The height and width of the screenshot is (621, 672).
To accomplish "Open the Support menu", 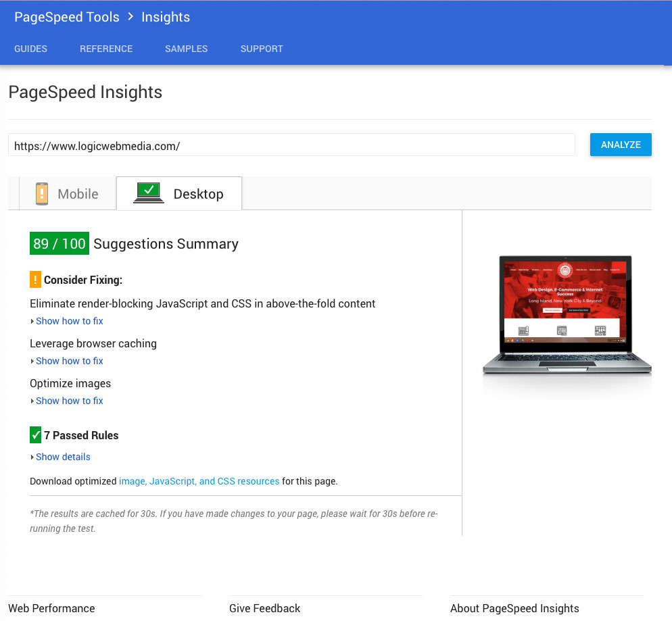I will tap(262, 49).
